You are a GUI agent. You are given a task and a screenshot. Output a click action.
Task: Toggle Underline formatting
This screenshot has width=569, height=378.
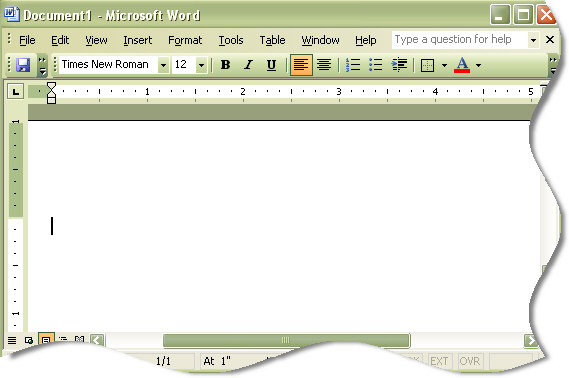(x=271, y=65)
